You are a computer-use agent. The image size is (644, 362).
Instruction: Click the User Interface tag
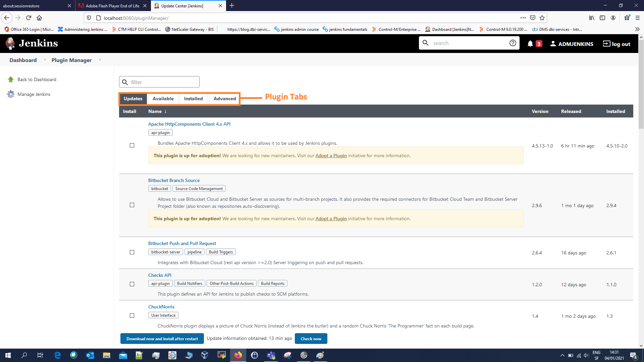point(163,315)
